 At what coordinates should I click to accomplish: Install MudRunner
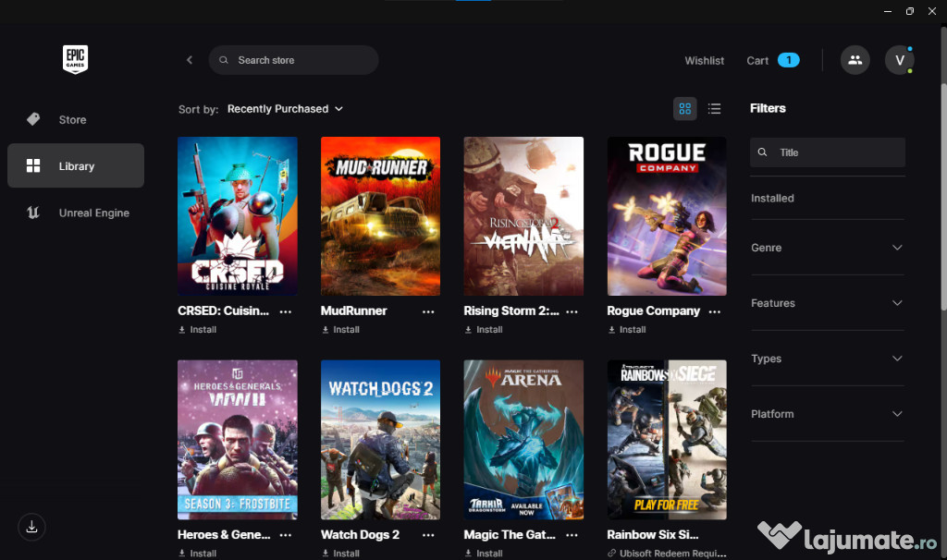[340, 330]
